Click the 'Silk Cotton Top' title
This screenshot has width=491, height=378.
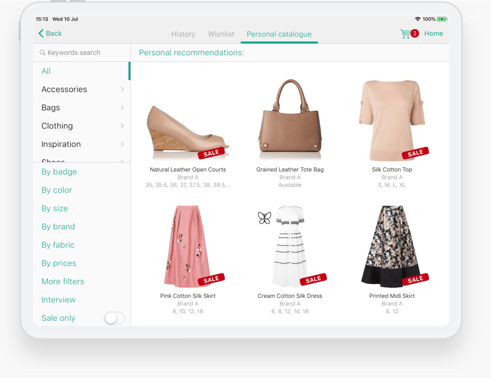[x=392, y=170]
